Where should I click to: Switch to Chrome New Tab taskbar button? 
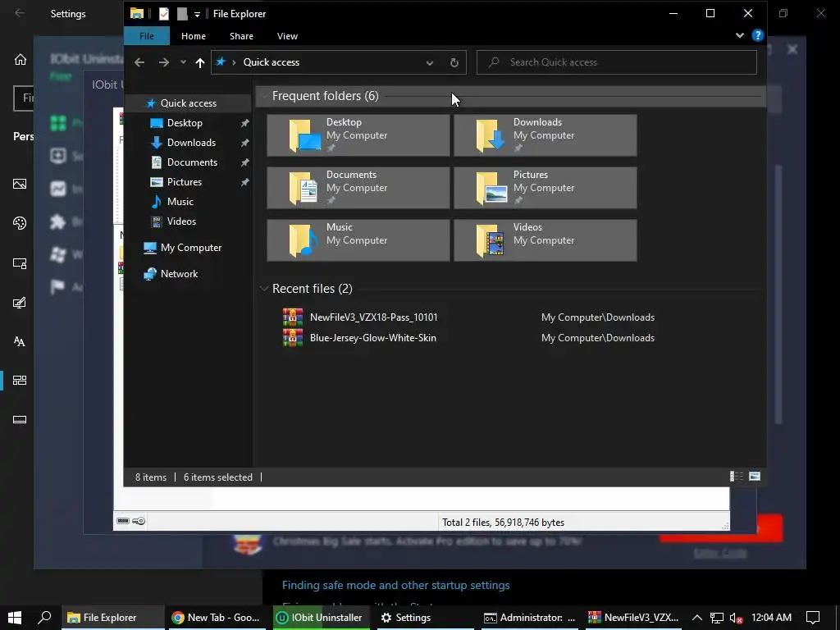[x=218, y=618]
